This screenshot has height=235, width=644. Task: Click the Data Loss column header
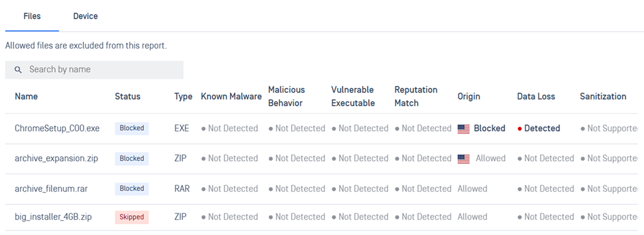click(536, 96)
